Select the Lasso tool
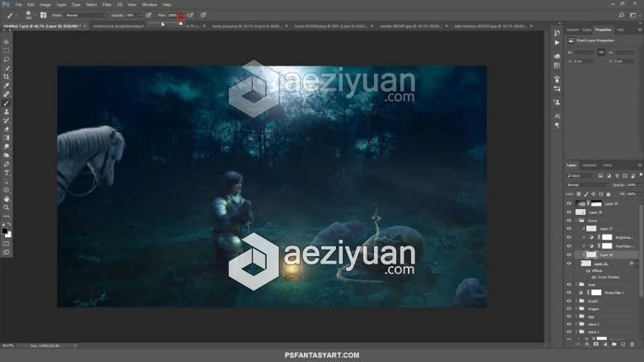This screenshot has width=644, height=362. 6,60
